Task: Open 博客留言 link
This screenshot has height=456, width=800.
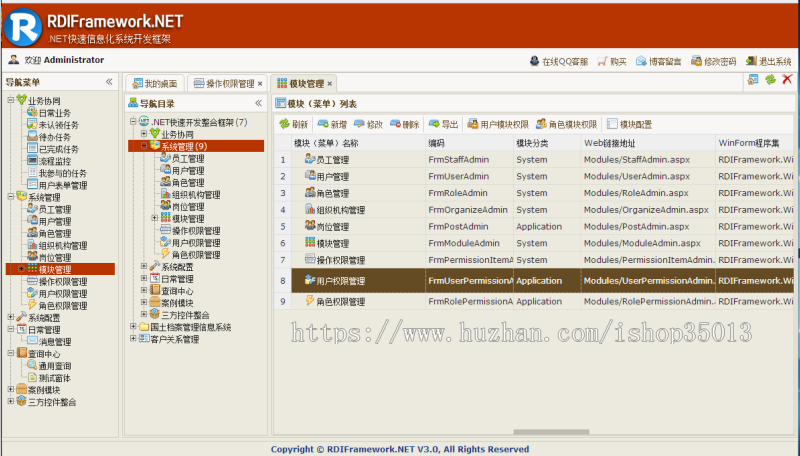Action: tap(659, 62)
